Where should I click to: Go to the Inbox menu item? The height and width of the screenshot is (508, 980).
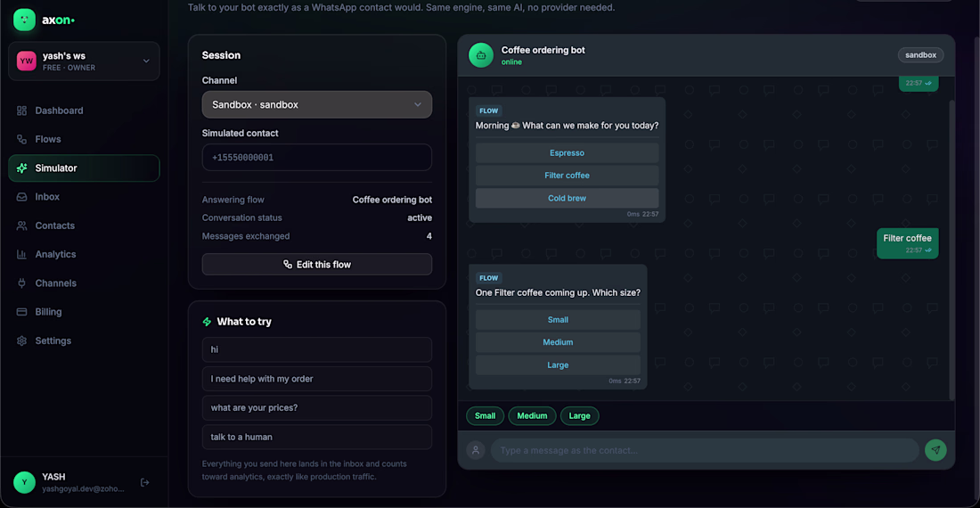tap(84, 197)
